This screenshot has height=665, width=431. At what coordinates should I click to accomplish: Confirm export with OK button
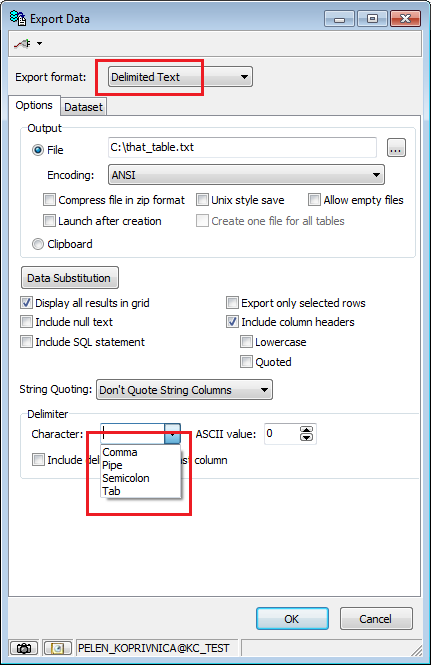pyautogui.click(x=292, y=619)
